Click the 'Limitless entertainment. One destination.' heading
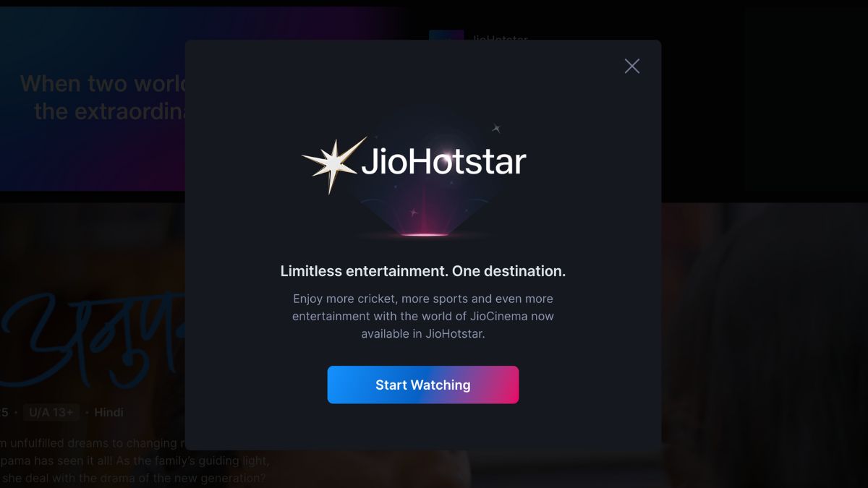This screenshot has height=488, width=868. (423, 272)
